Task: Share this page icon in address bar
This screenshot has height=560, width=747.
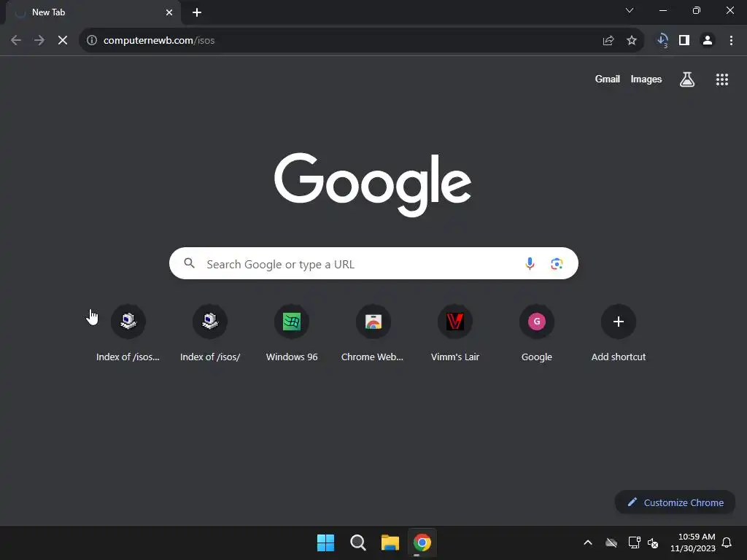Action: click(608, 41)
